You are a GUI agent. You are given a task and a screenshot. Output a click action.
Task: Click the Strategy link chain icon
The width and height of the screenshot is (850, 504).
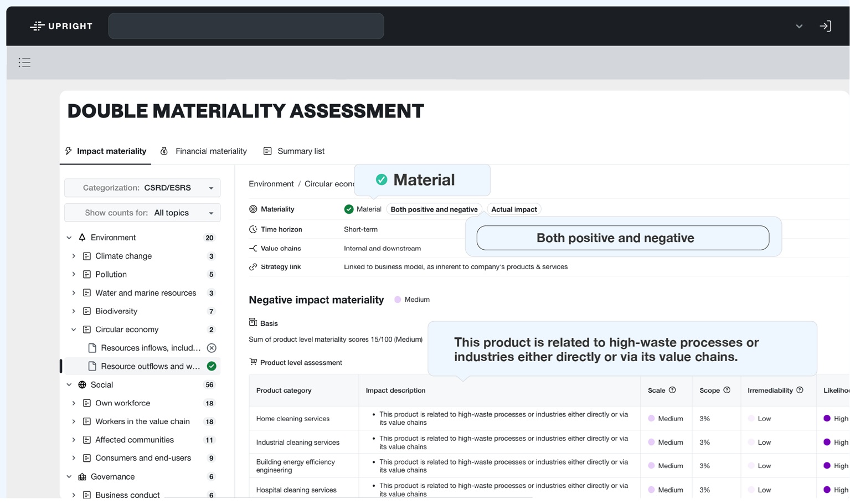click(253, 266)
